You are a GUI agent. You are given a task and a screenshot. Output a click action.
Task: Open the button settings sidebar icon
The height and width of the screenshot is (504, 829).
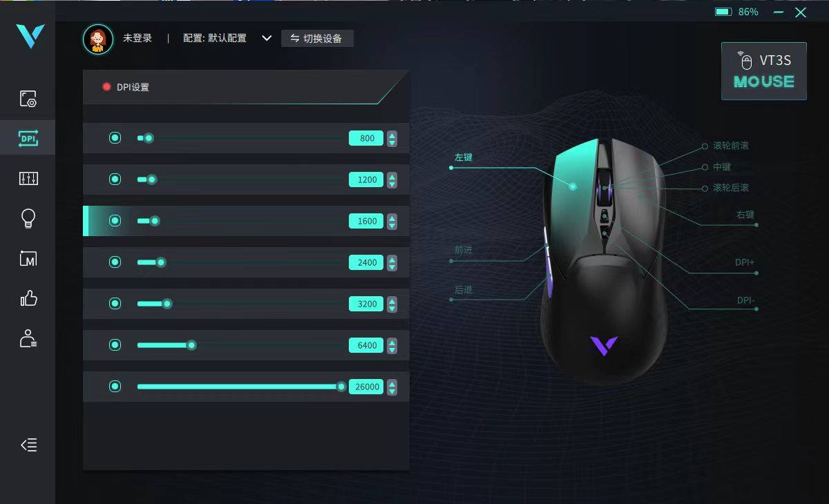coord(28,99)
